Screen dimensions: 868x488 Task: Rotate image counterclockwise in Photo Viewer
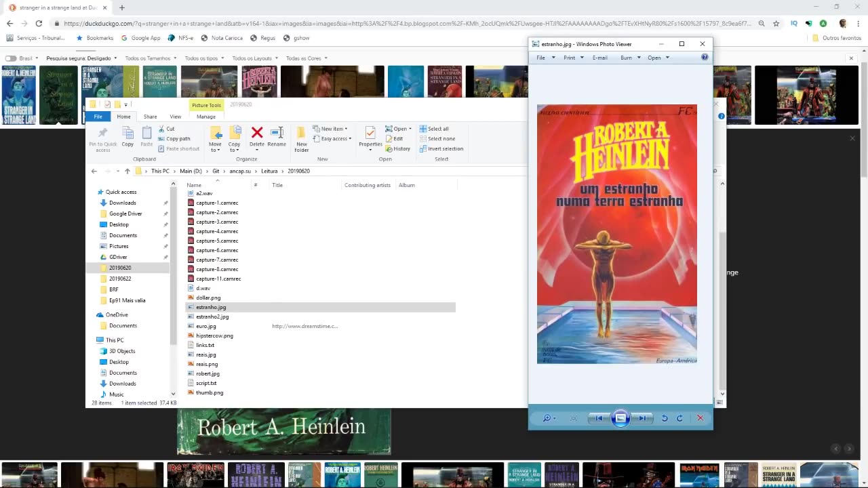coord(665,418)
